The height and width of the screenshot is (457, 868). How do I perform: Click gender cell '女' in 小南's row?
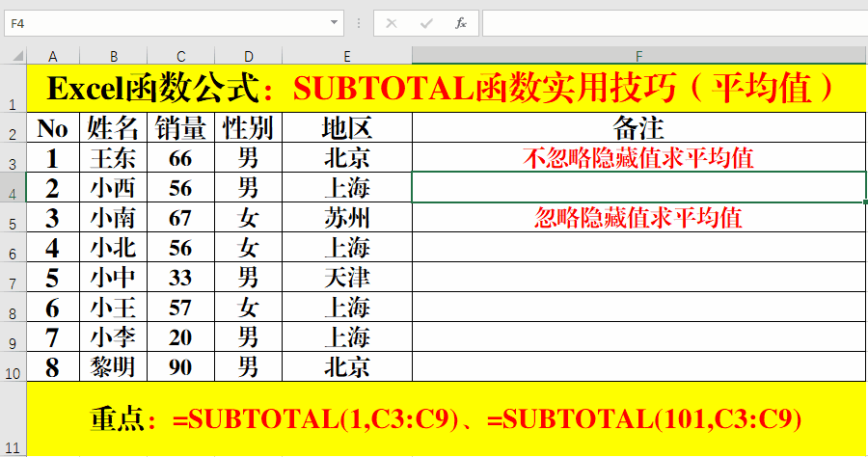(x=249, y=218)
